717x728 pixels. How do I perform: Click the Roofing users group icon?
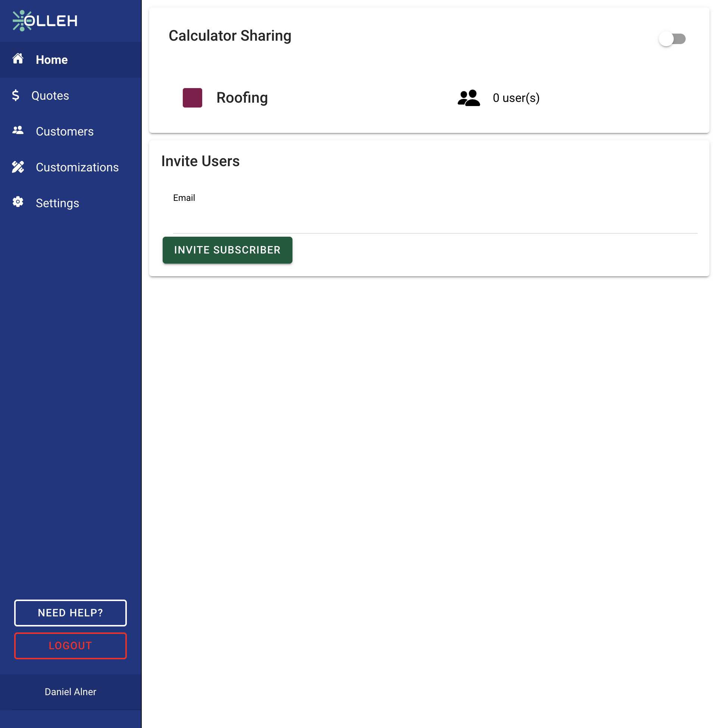click(469, 98)
